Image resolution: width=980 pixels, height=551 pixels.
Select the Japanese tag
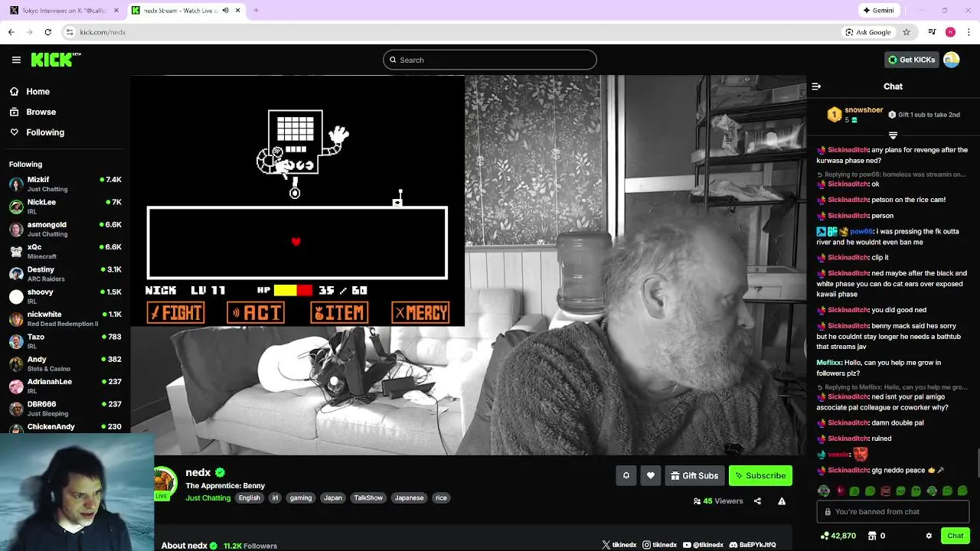click(409, 497)
